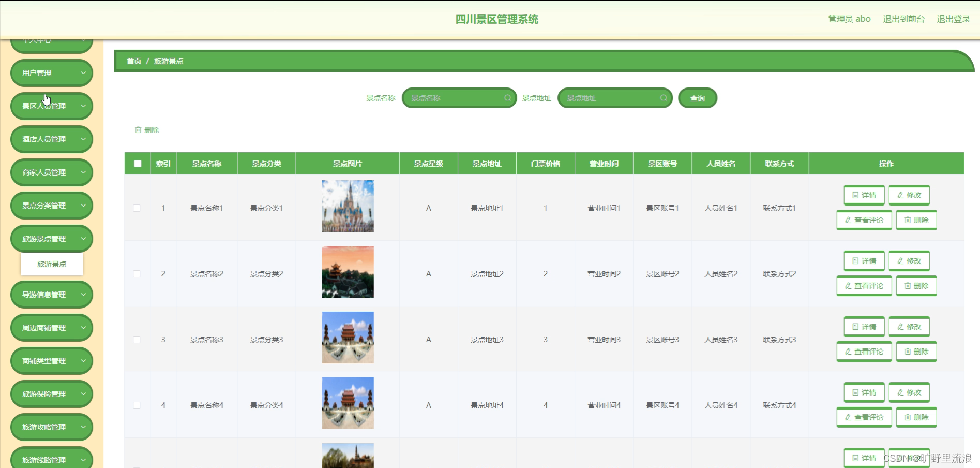The image size is (980, 468).
Task: Click 修改 for 景点名称3
Action: [909, 327]
